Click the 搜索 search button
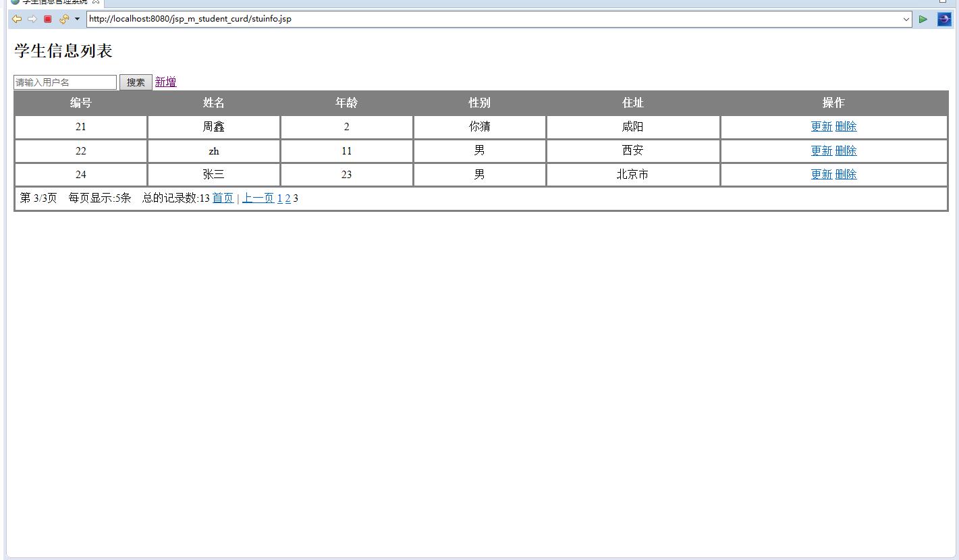The width and height of the screenshot is (959, 560). (135, 82)
